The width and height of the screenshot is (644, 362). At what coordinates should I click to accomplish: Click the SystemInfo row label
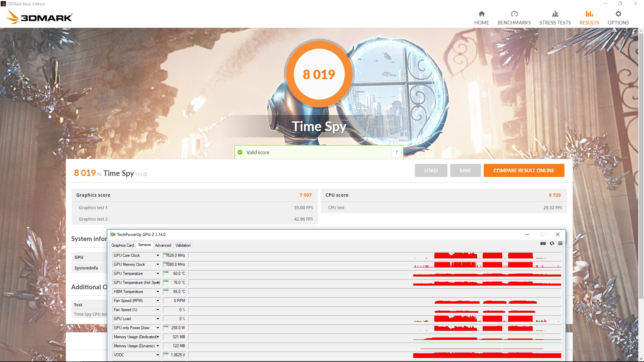86,268
